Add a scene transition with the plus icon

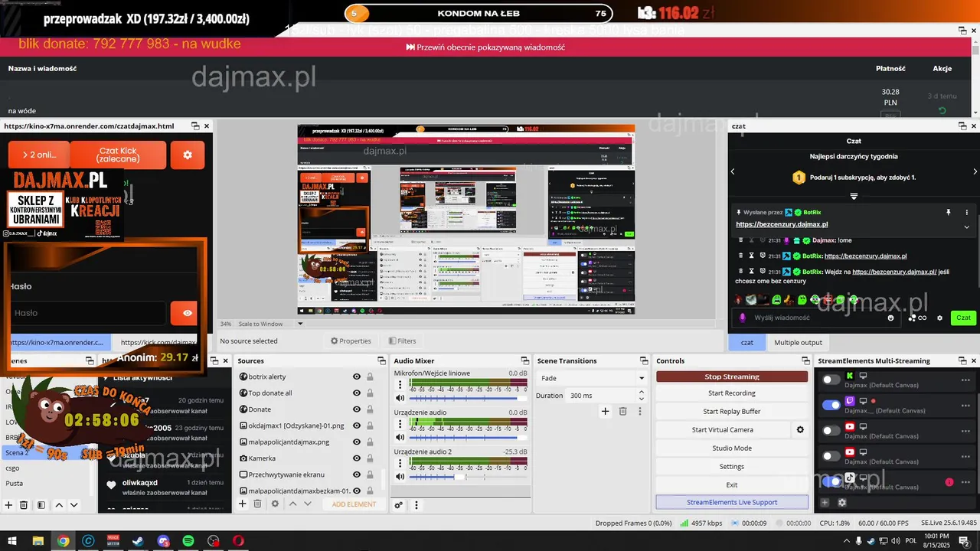tap(605, 411)
